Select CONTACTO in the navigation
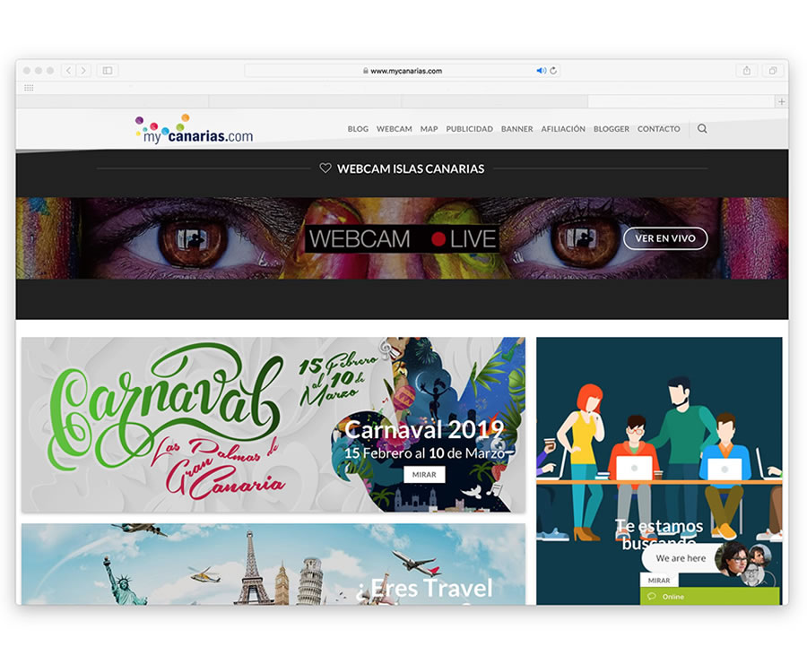This screenshot has width=807, height=672. coord(658,129)
